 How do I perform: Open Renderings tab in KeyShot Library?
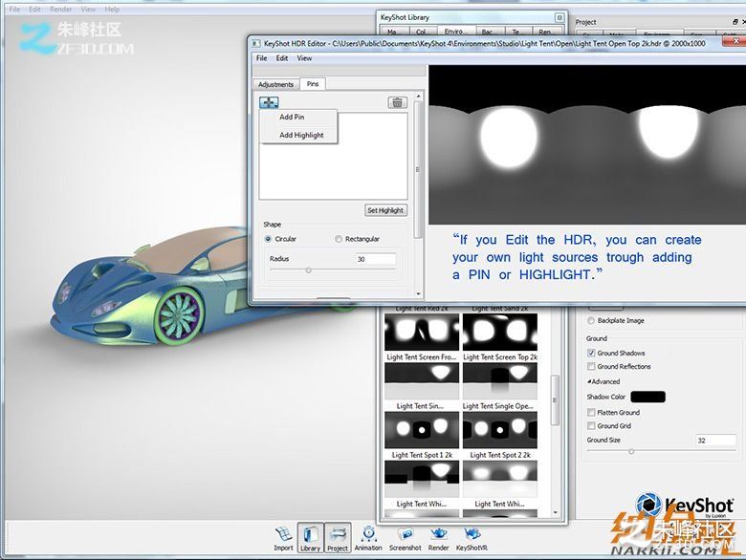545,32
